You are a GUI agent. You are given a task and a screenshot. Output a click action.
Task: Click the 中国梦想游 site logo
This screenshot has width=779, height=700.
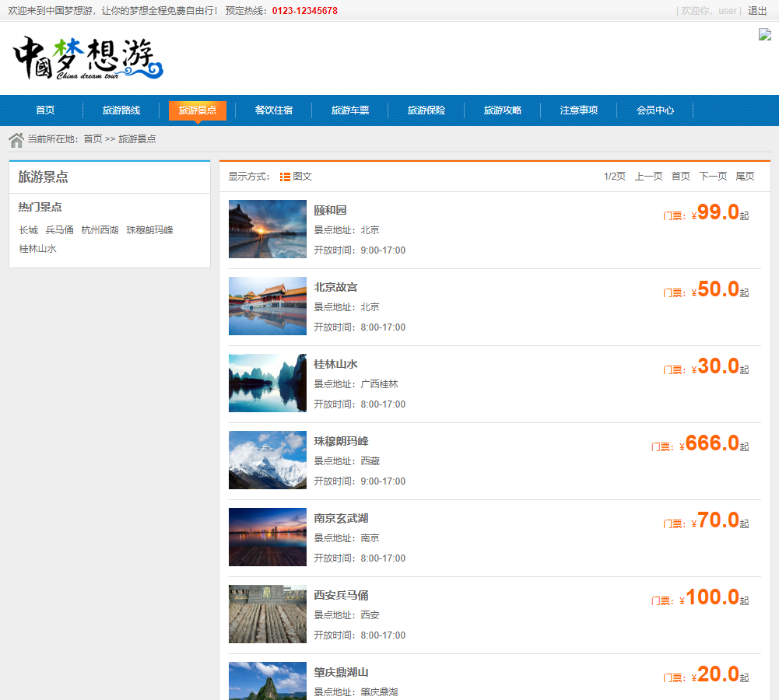tap(88, 58)
